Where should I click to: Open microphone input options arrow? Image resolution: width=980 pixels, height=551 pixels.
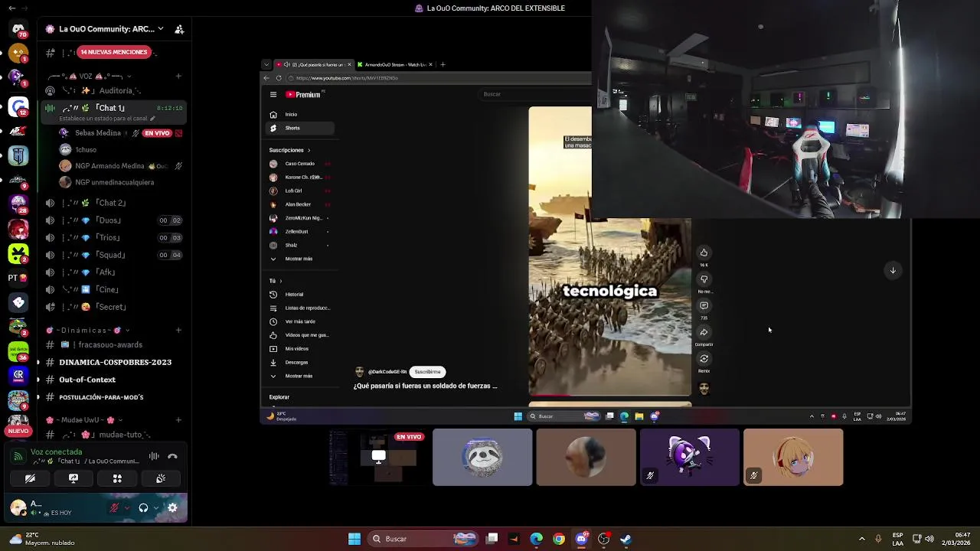(126, 507)
